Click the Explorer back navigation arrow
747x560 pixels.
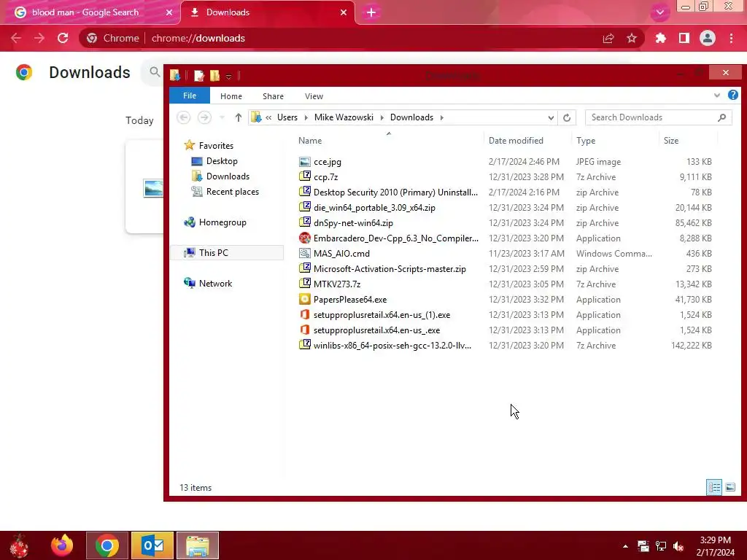[183, 117]
